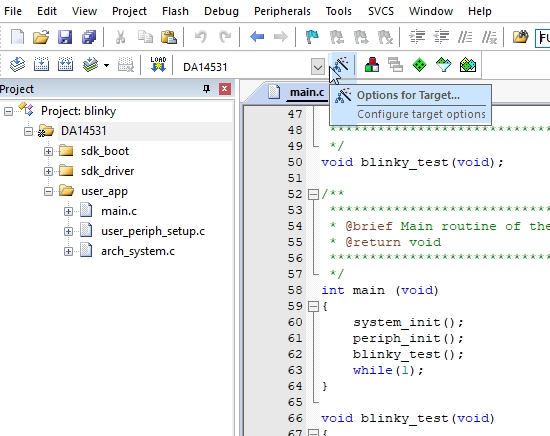Open the DA14531 target selection dropdown

(x=318, y=66)
